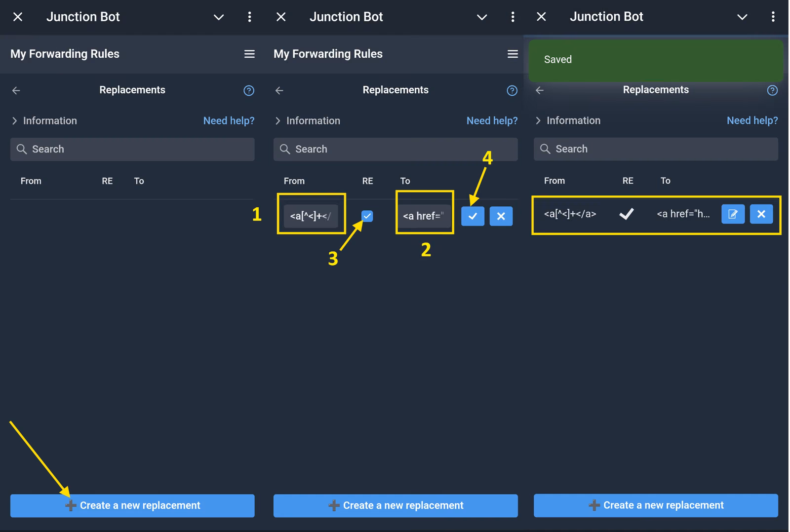Edit saved replacement with pencil icon
Image resolution: width=790 pixels, height=532 pixels.
click(733, 214)
